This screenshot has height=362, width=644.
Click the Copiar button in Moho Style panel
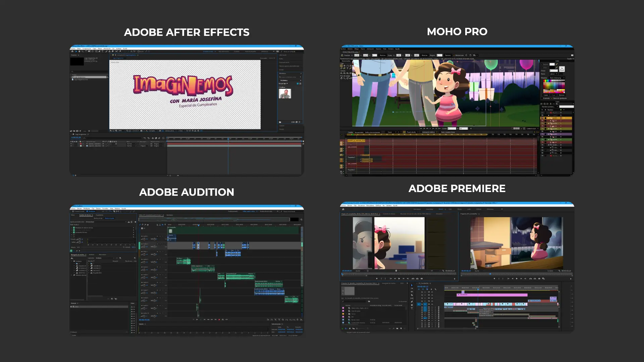point(546,95)
